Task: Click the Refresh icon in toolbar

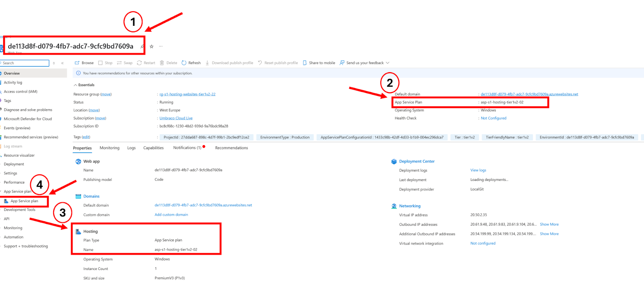Action: (184, 63)
